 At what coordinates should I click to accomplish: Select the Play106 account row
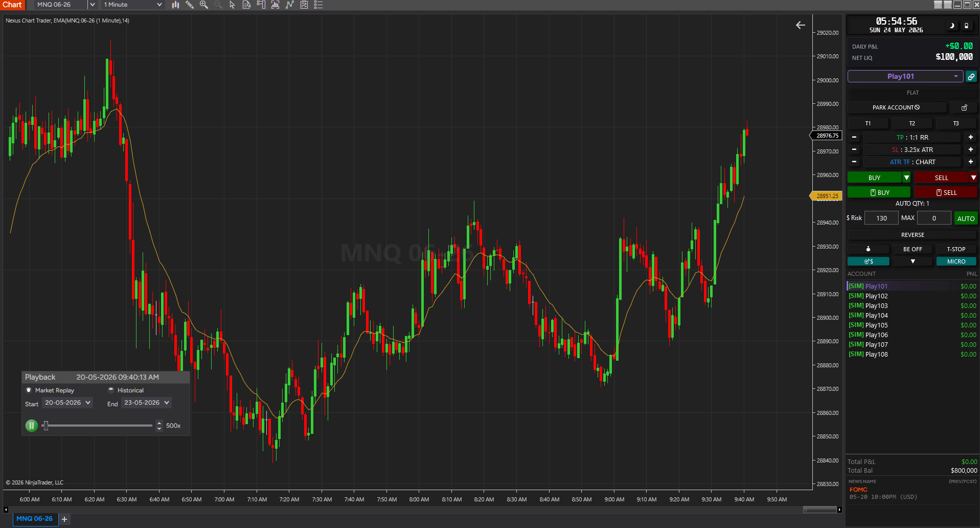[x=912, y=335]
